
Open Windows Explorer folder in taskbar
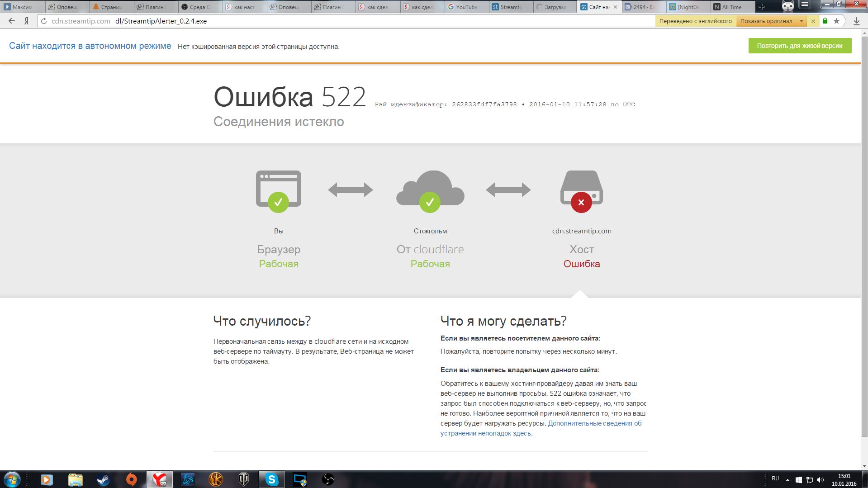point(75,479)
